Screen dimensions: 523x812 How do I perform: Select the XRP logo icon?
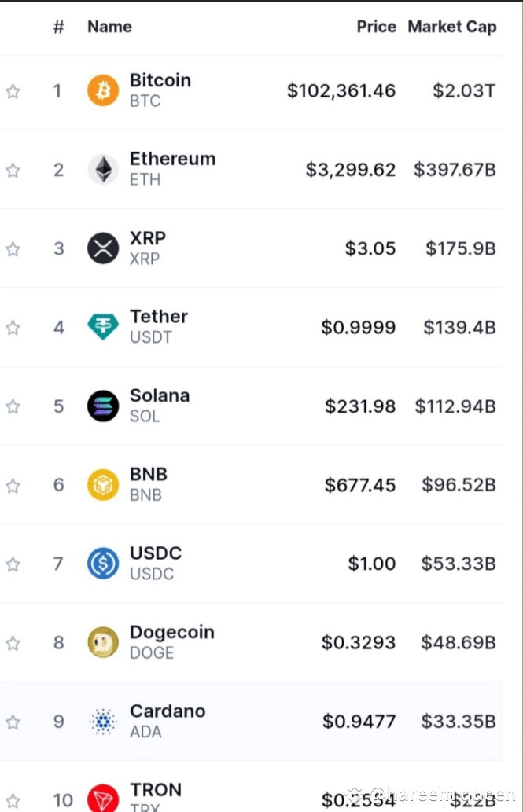pyautogui.click(x=102, y=248)
